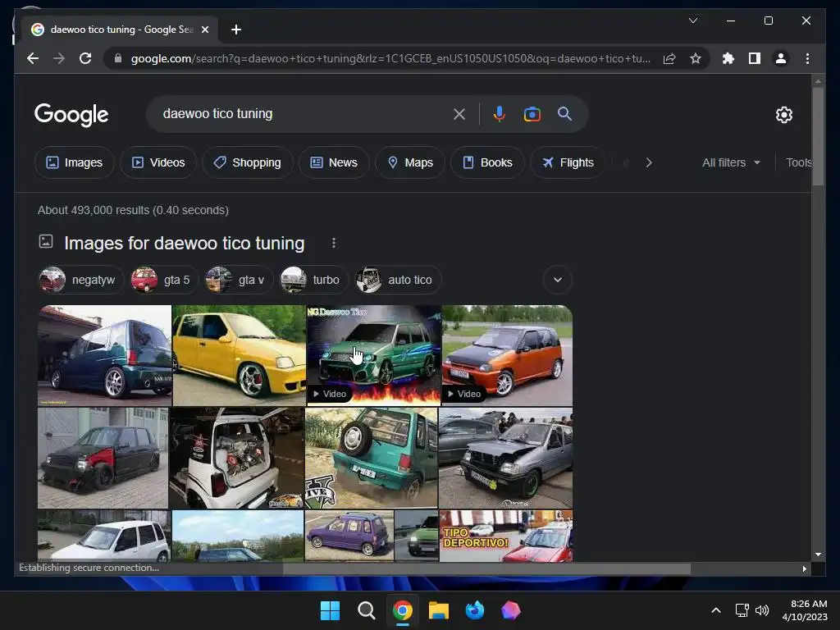The width and height of the screenshot is (840, 630).
Task: Open a new browser tab
Action: [x=236, y=30]
